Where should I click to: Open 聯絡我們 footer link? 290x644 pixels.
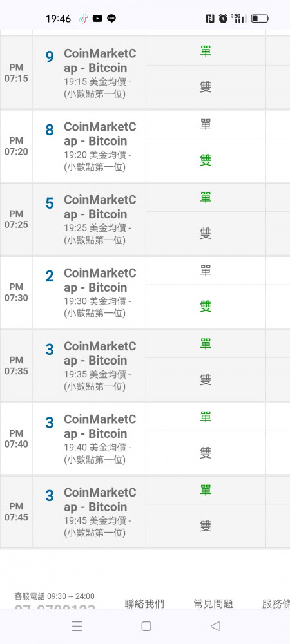pyautogui.click(x=144, y=603)
